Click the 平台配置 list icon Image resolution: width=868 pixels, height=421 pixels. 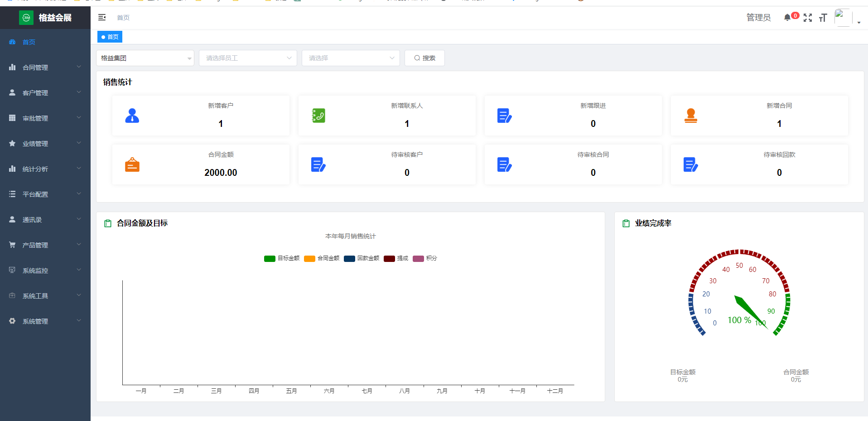pos(12,194)
